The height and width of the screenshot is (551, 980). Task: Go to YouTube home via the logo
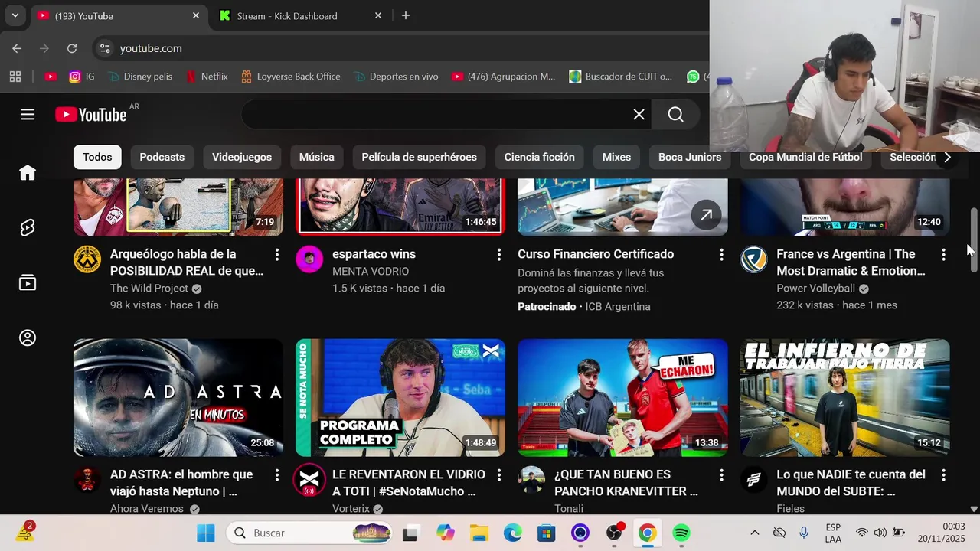click(x=90, y=115)
